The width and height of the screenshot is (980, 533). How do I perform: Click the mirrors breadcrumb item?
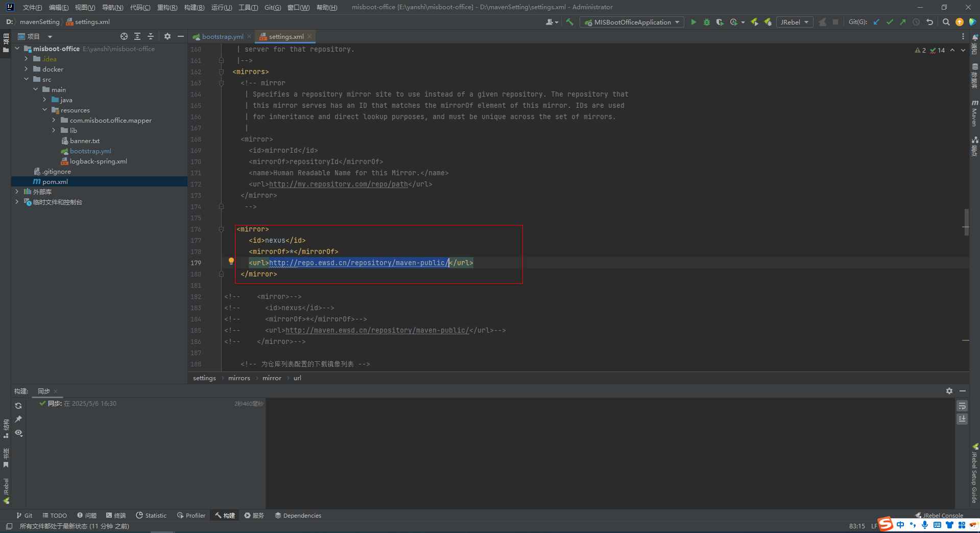click(239, 378)
